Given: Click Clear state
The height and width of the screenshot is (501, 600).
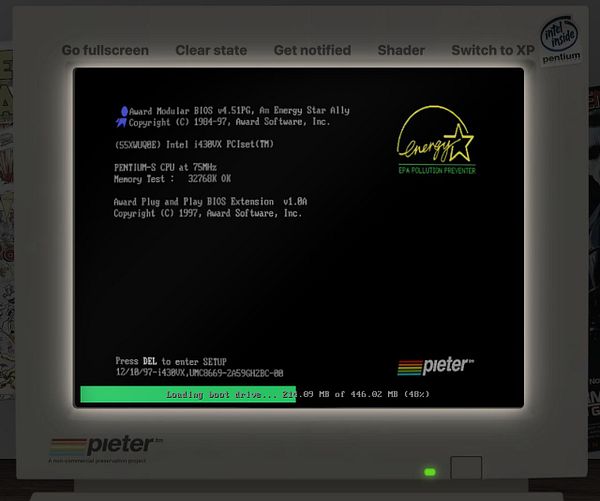Looking at the screenshot, I should [211, 50].
